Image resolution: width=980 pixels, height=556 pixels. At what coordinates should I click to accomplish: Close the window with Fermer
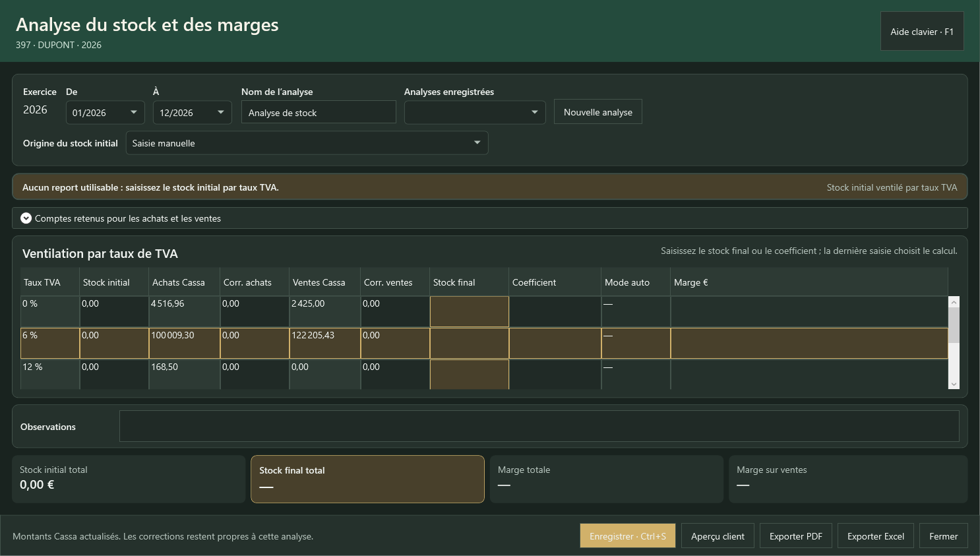coord(944,536)
